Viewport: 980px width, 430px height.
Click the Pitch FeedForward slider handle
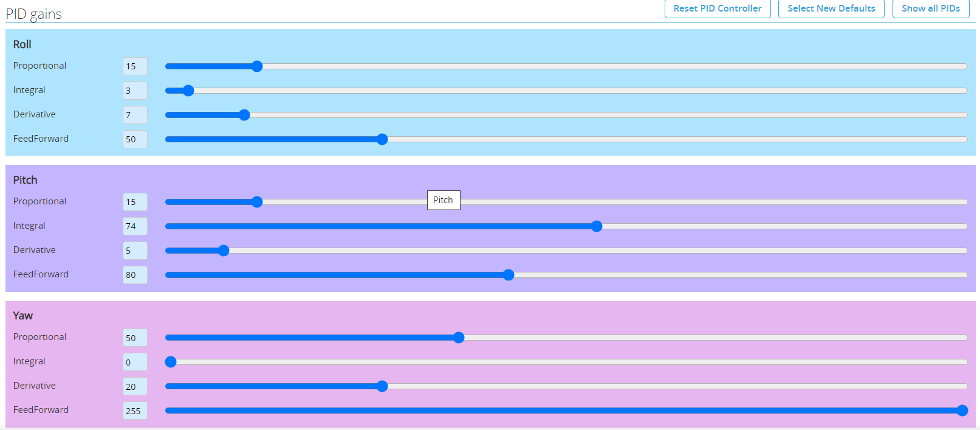[509, 275]
